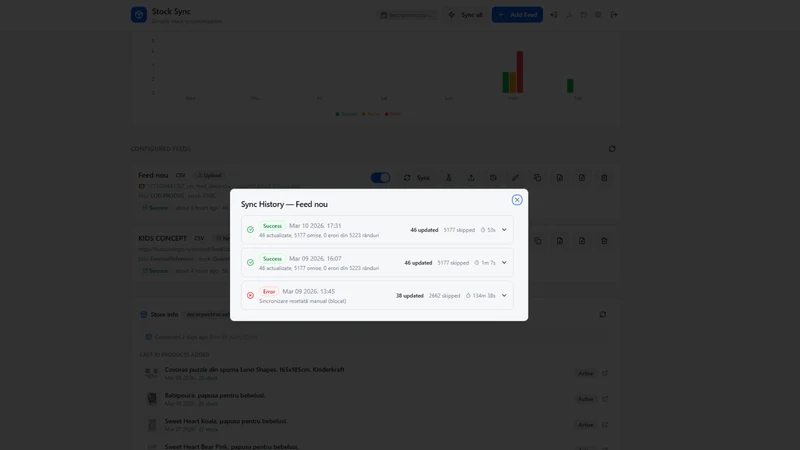Viewport: 800px width, 450px height.
Task: Close the Sync History dialog
Action: [x=517, y=200]
